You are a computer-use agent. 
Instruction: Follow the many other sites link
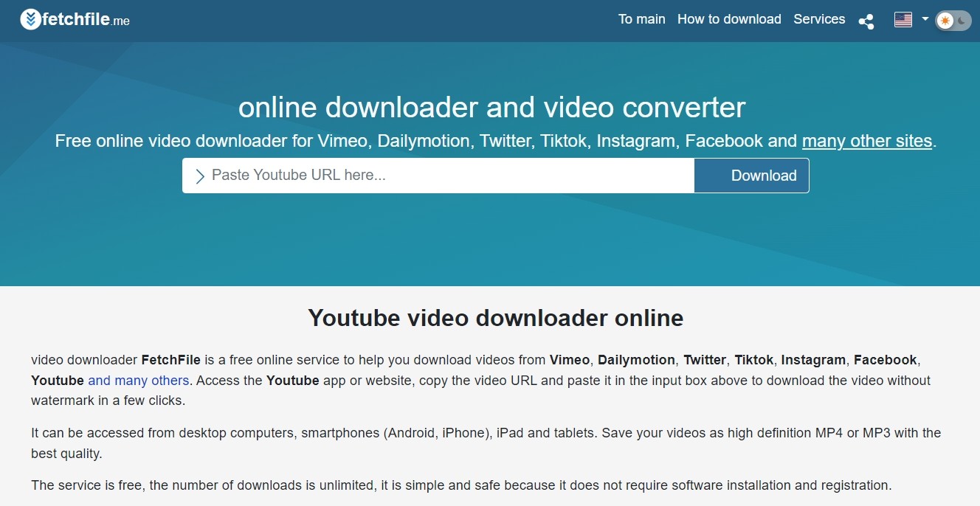pos(867,141)
